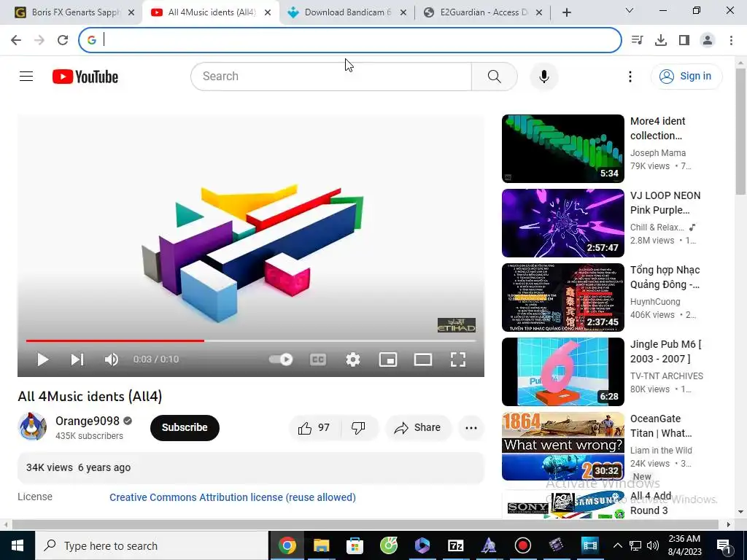
Task: Show hidden system tray icons
Action: tap(617, 545)
